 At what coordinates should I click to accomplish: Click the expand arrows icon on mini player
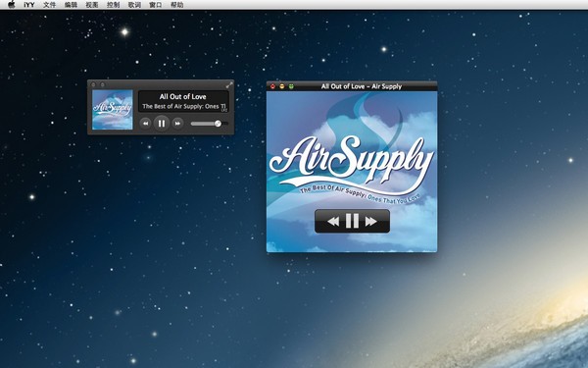pos(229,84)
